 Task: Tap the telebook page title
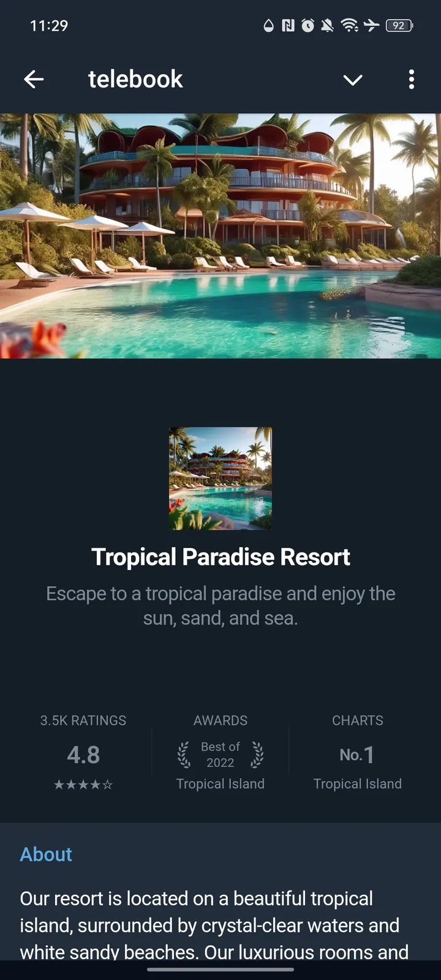135,79
